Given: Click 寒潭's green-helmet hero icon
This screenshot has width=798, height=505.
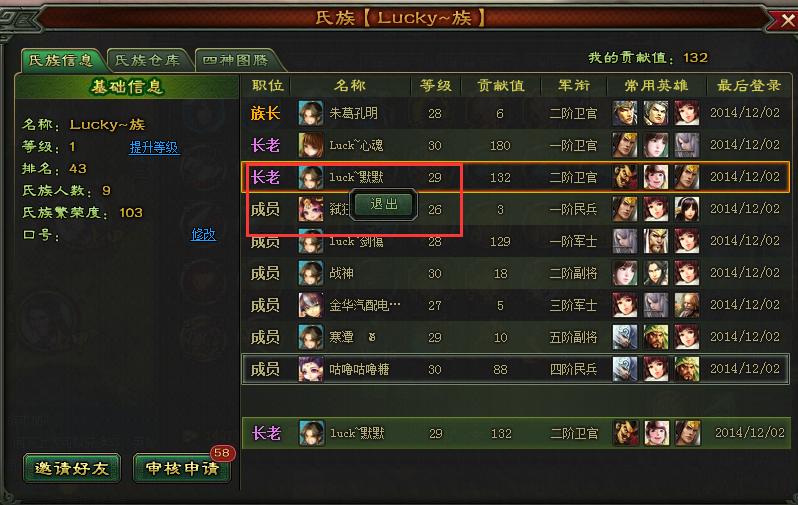Looking at the screenshot, I should click(656, 337).
